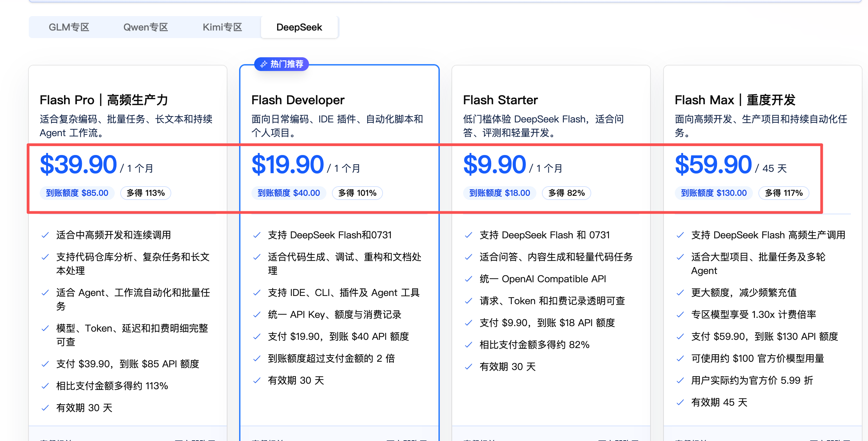Click the 到账额度 $85.00 badge
868x441 pixels.
pos(77,193)
